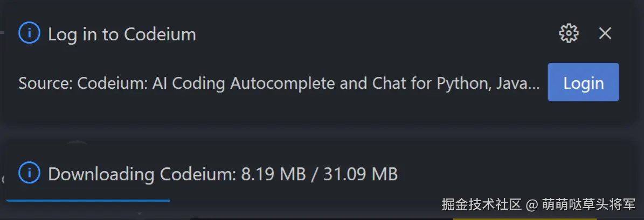Image resolution: width=644 pixels, height=220 pixels.
Task: Open notification settings gear icon
Action: point(569,33)
